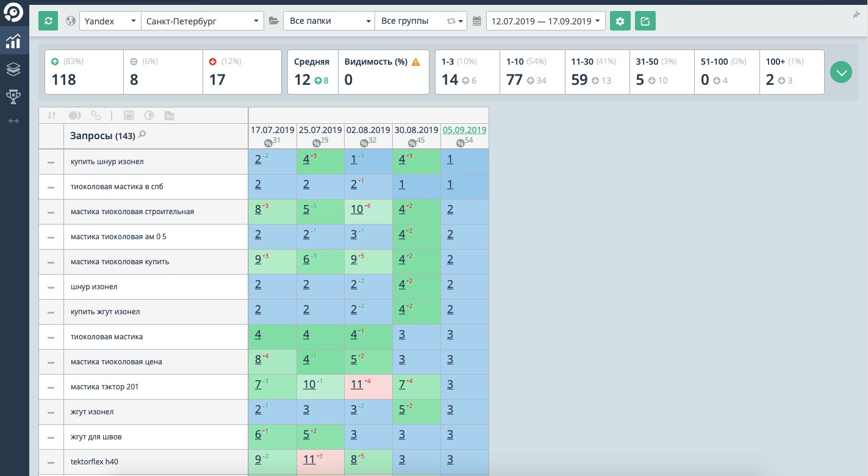
Task: Click the chain link icon in table toolbar
Action: click(x=96, y=115)
